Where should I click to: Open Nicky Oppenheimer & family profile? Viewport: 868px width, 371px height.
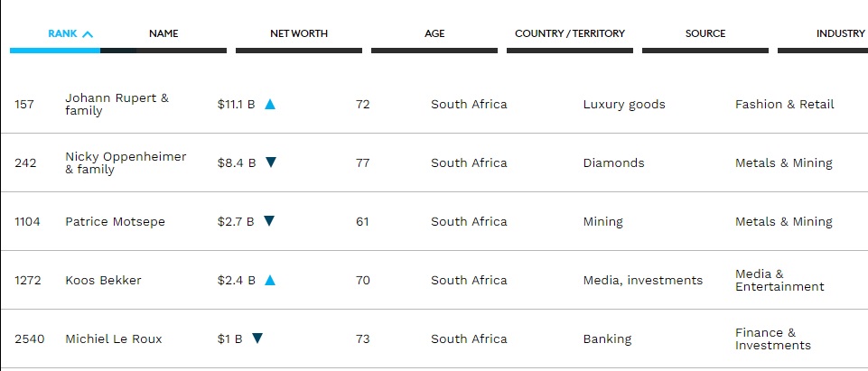click(x=126, y=163)
